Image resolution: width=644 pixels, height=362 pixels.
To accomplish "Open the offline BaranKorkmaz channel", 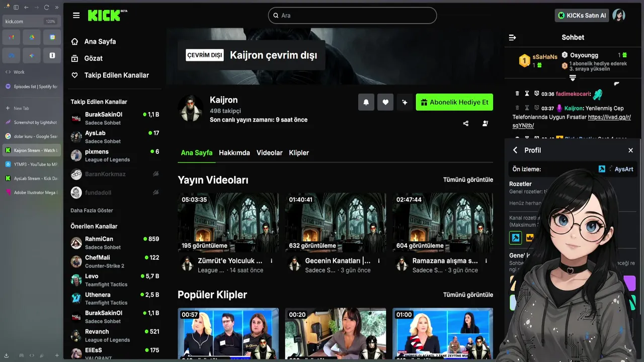I will tap(115, 174).
